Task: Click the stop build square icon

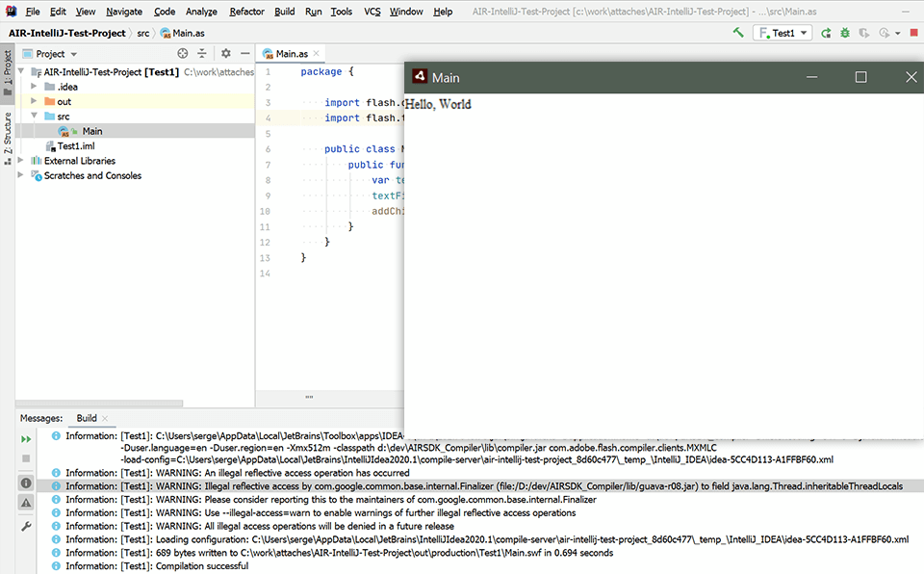Action: click(x=26, y=458)
